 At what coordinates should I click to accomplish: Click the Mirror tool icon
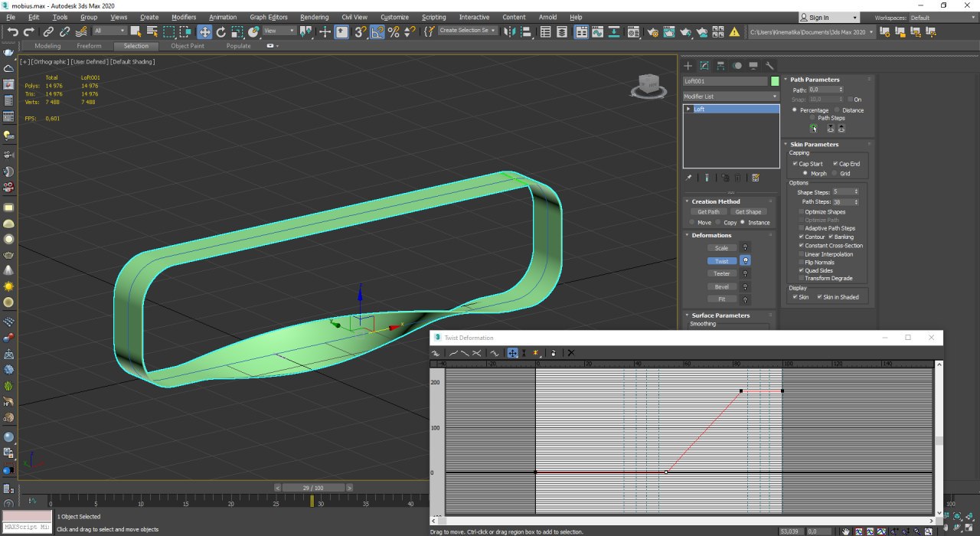[508, 31]
